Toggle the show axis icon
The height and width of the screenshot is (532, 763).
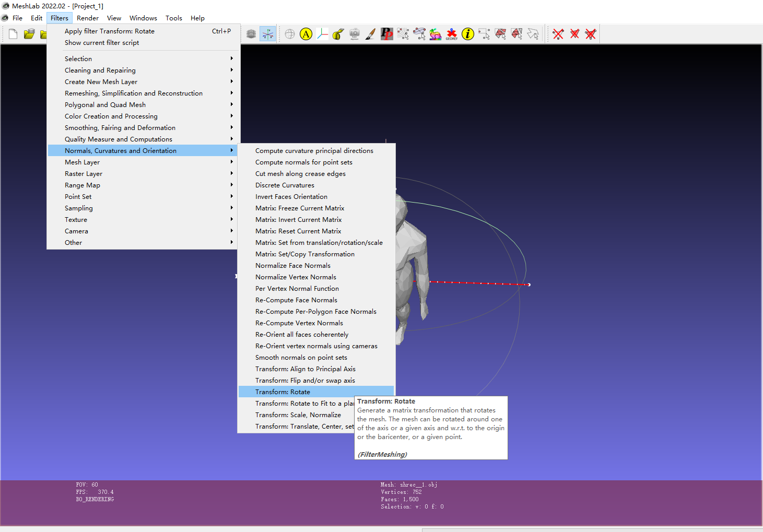pos(267,34)
